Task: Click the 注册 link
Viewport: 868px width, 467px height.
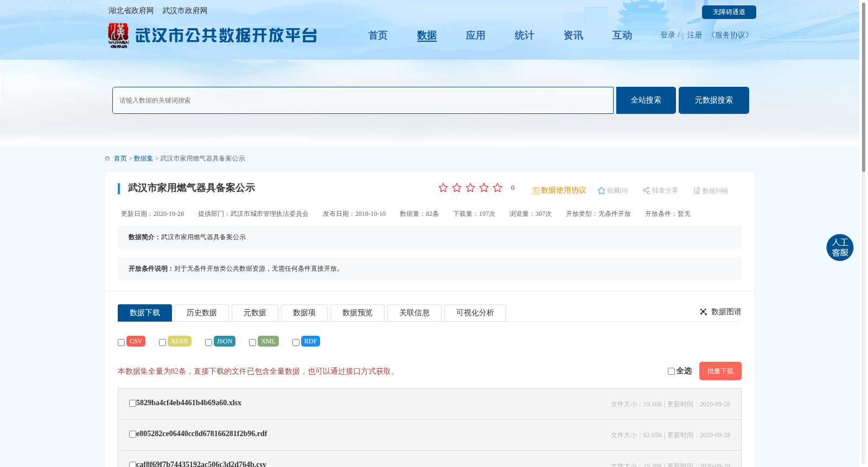Action: click(x=695, y=35)
